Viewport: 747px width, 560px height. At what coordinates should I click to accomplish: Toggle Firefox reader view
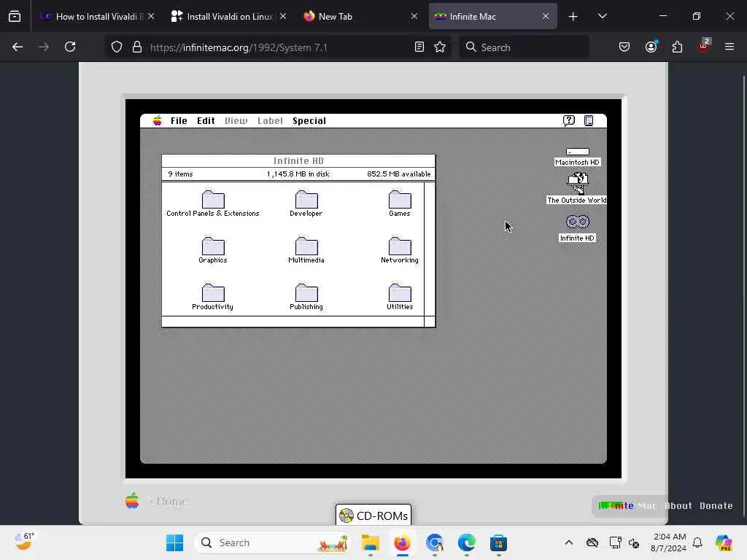click(x=419, y=47)
